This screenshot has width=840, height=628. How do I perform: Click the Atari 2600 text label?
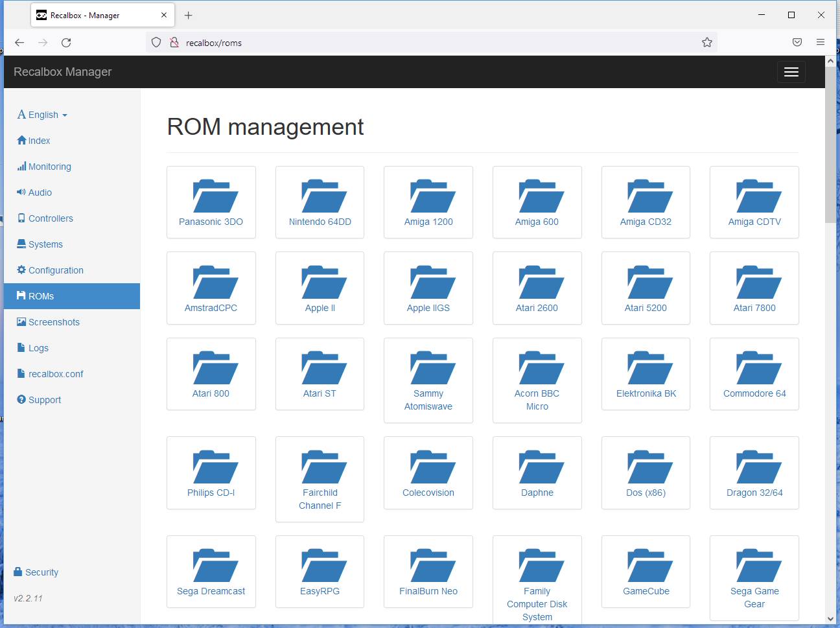[x=537, y=308]
